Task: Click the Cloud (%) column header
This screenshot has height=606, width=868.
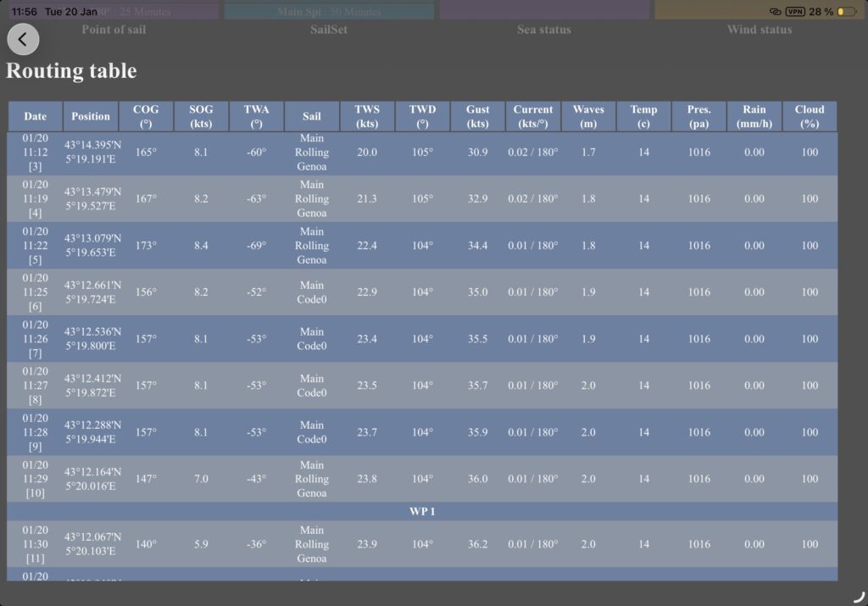Action: [x=810, y=115]
